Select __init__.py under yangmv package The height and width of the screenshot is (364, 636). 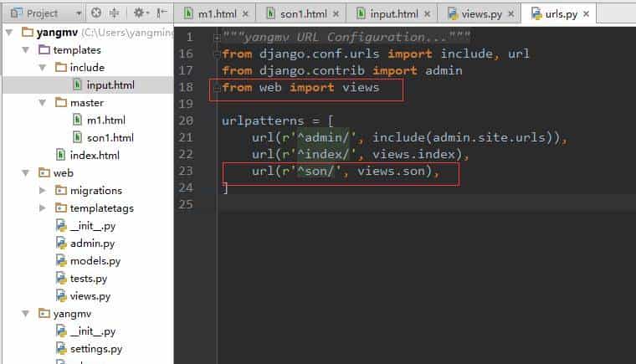93,331
